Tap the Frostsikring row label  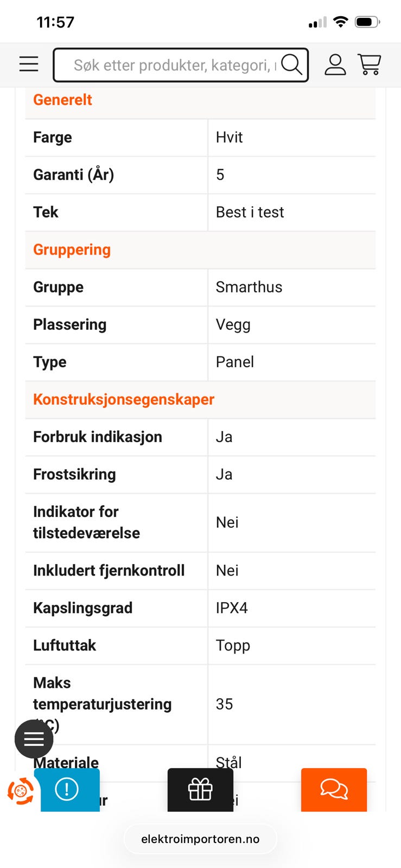pos(74,474)
